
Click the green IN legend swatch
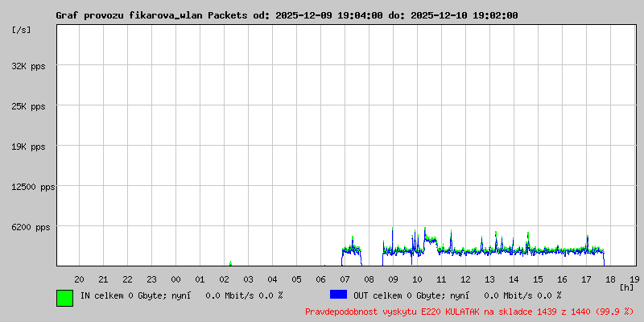point(65,298)
